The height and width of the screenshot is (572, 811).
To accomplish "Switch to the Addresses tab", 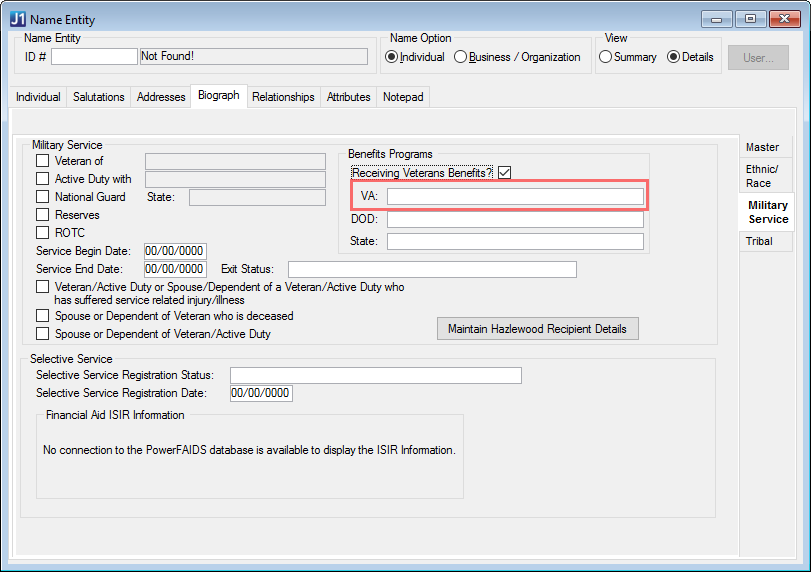I will coord(161,97).
